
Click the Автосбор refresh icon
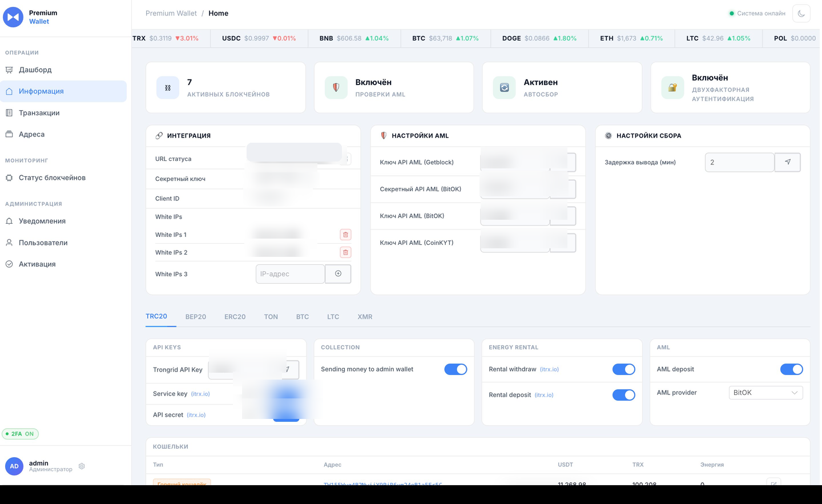(504, 88)
